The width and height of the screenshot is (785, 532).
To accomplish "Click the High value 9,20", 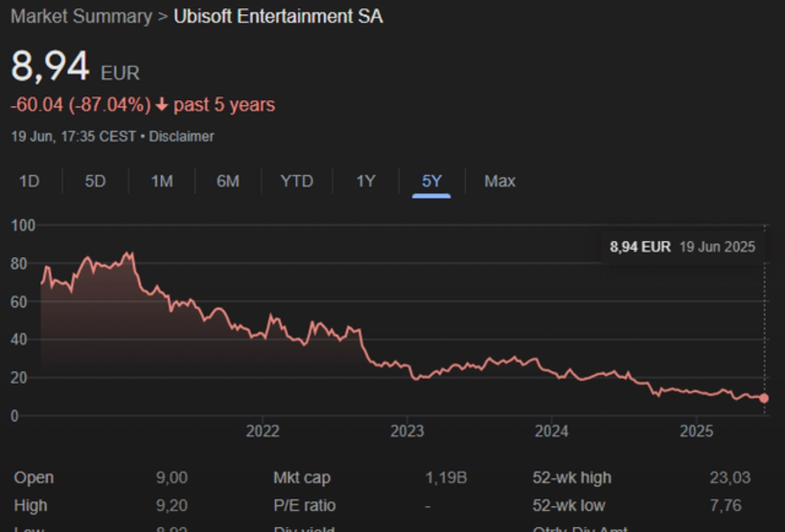I will (172, 505).
